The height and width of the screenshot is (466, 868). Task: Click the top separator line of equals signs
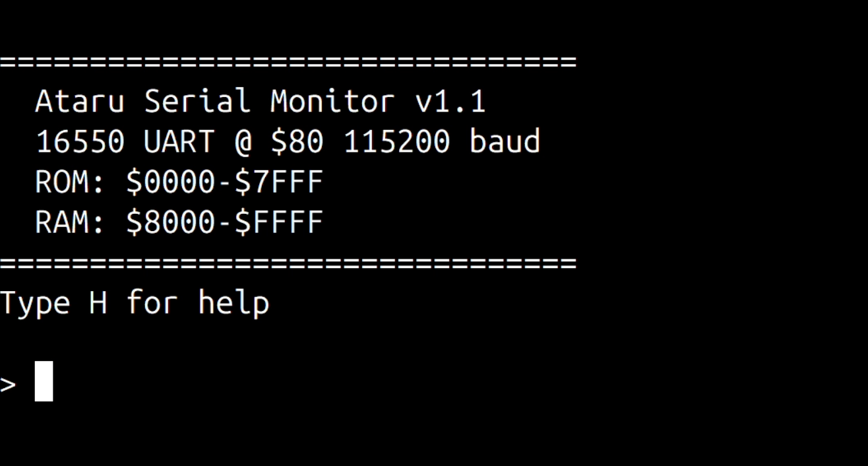(288, 62)
